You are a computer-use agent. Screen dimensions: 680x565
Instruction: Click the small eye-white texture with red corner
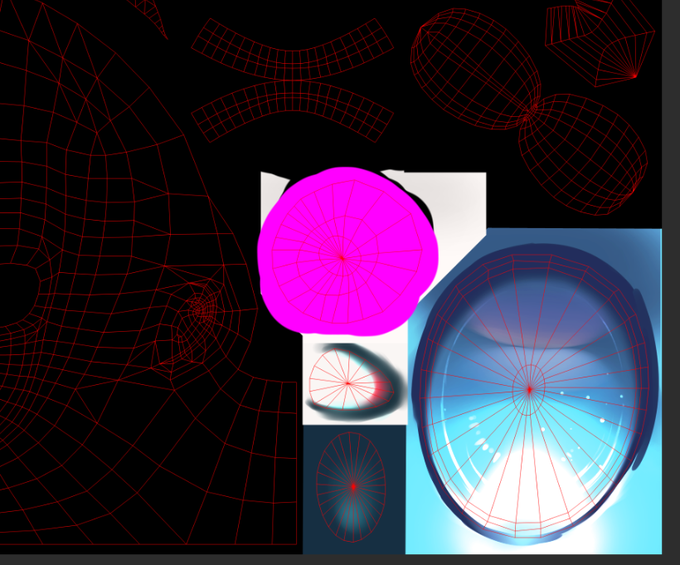pos(354,383)
